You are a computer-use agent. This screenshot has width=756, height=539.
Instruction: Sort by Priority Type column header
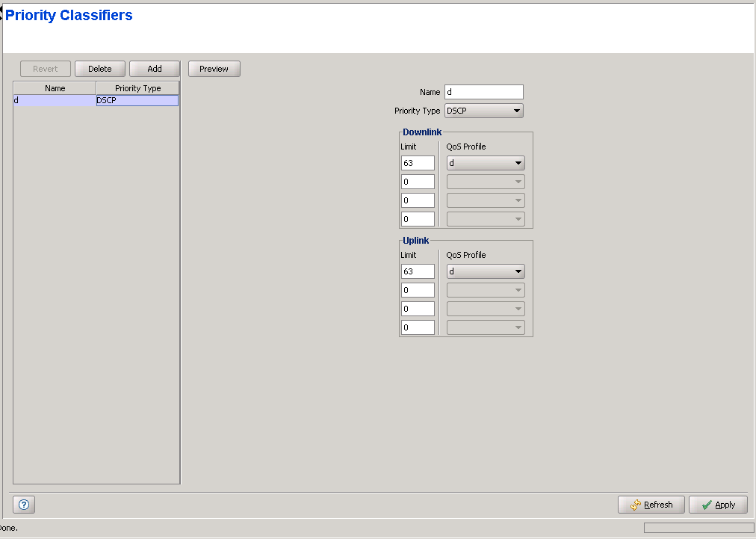click(x=137, y=88)
